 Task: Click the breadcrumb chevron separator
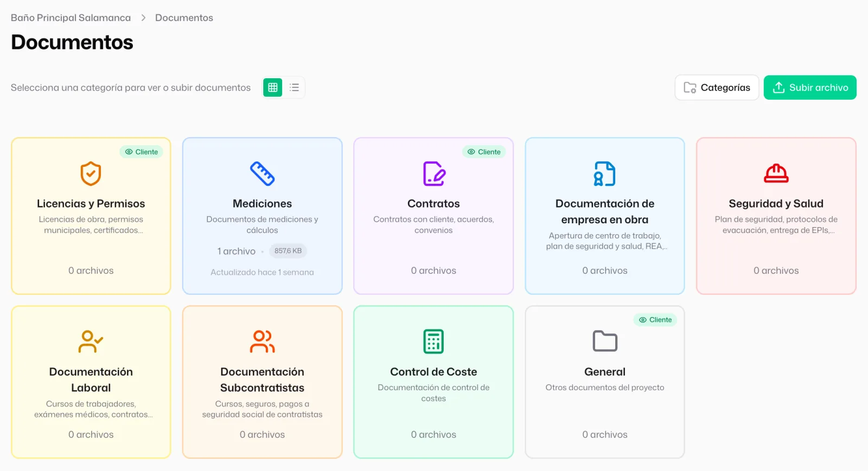[x=143, y=18]
